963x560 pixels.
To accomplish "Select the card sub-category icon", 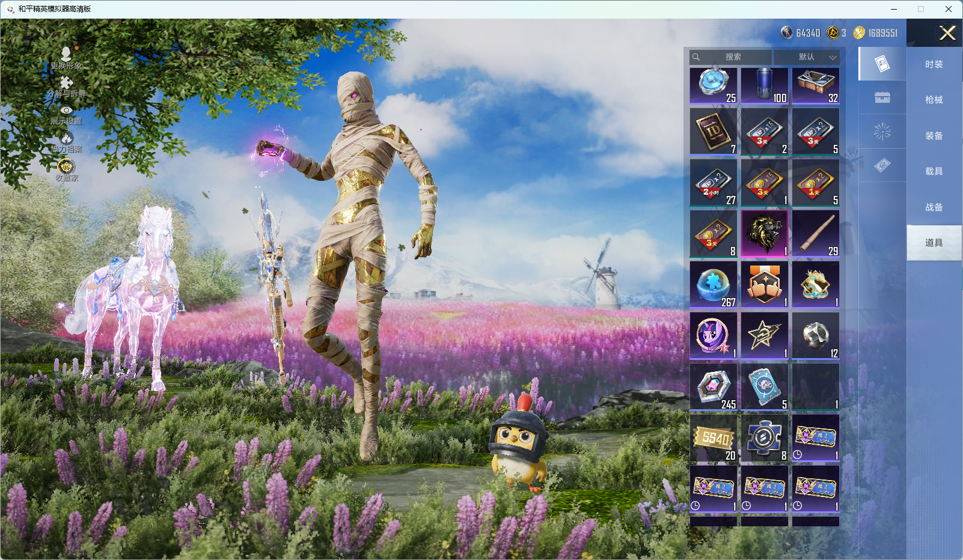I will tap(882, 64).
